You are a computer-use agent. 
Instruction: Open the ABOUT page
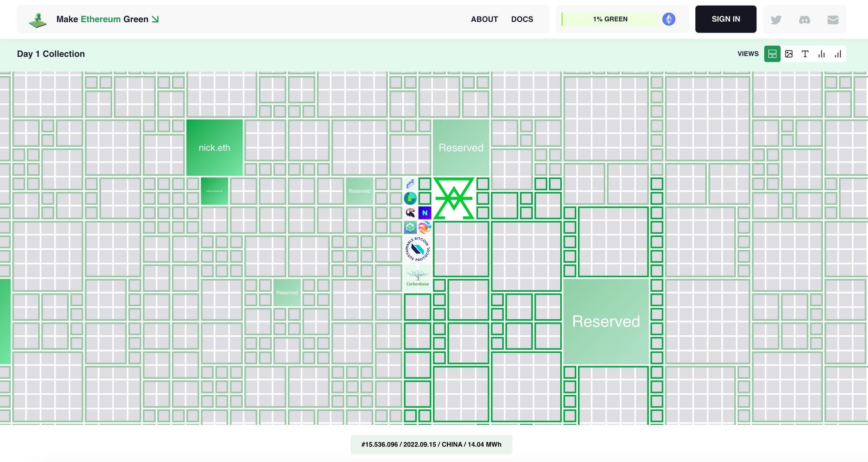(484, 19)
